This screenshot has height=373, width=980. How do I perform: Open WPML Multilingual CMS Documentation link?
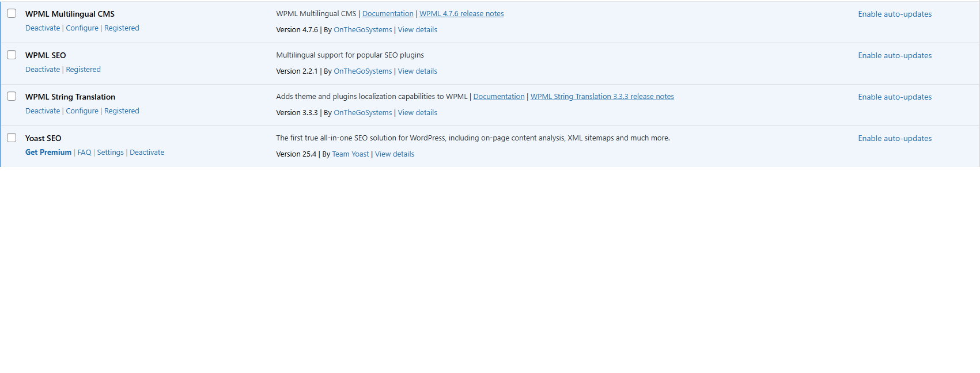click(x=388, y=14)
